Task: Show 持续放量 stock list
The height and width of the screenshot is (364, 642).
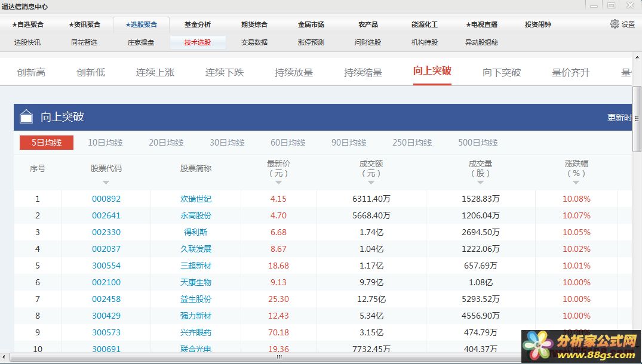Action: pos(294,73)
